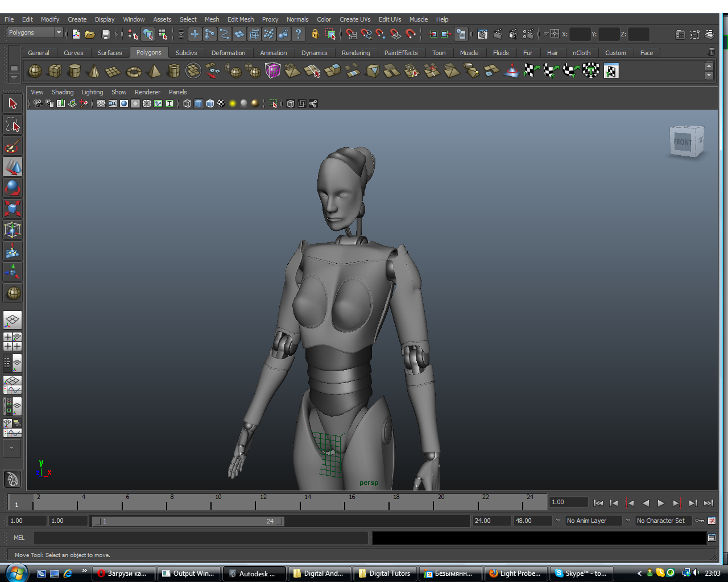
Task: Click the Lock selection padlock icon
Action: pyautogui.click(x=315, y=34)
